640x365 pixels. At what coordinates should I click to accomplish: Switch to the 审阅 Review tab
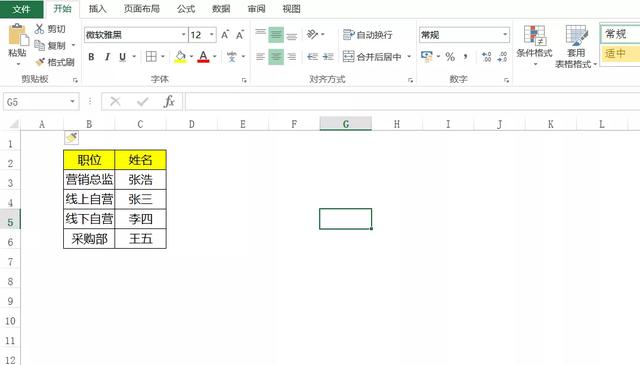coord(256,9)
